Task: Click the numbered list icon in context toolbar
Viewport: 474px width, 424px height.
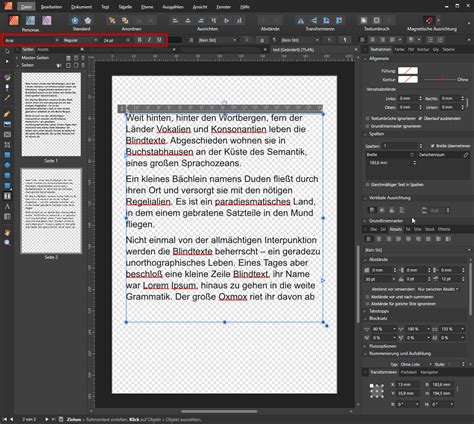Action: coord(441,40)
